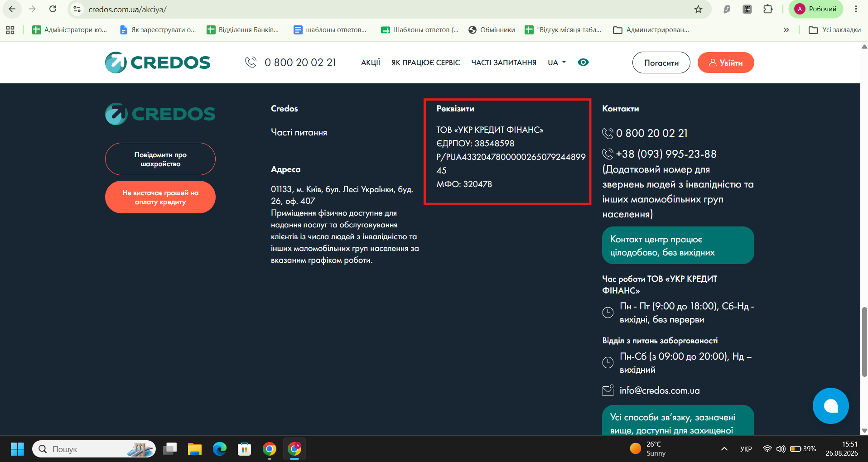Open the Windows Start menu
868x462 pixels.
click(x=17, y=449)
